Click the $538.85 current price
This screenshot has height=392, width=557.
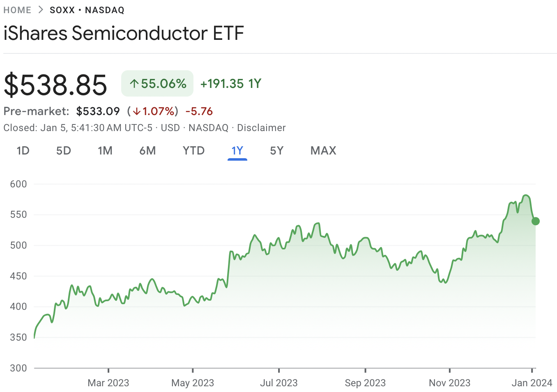click(55, 85)
